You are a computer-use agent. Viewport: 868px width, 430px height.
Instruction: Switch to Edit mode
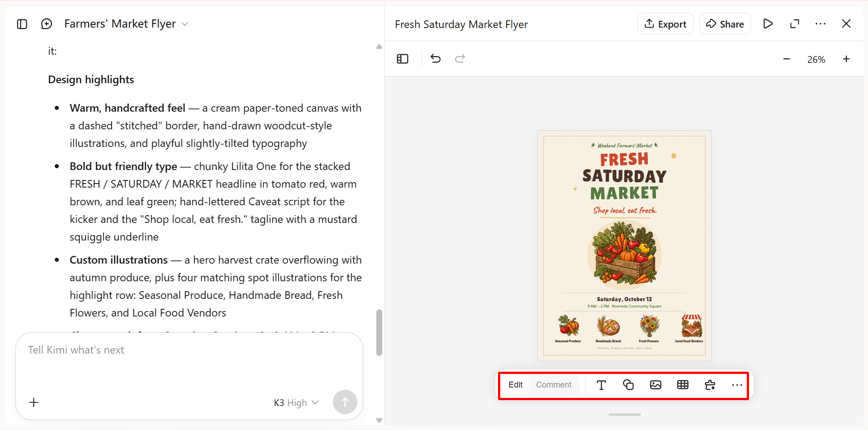516,385
